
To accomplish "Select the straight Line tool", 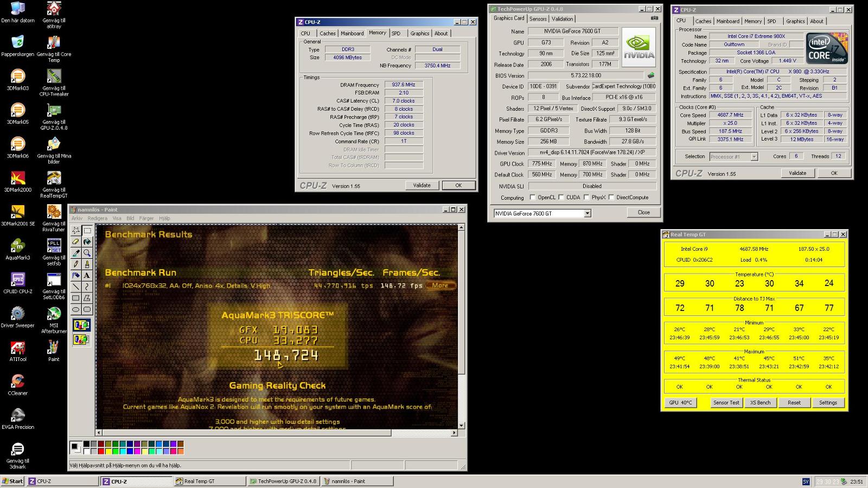I will coord(76,287).
